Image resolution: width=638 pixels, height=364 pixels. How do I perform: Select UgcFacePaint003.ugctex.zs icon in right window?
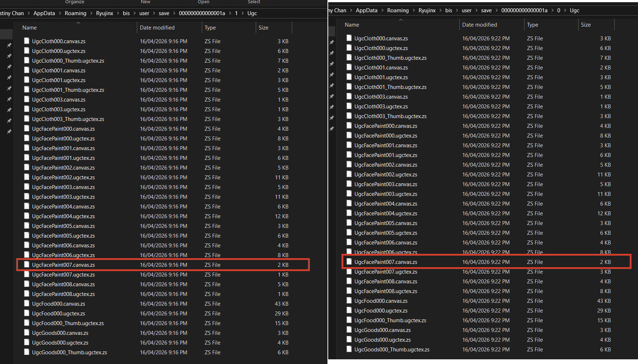click(349, 193)
